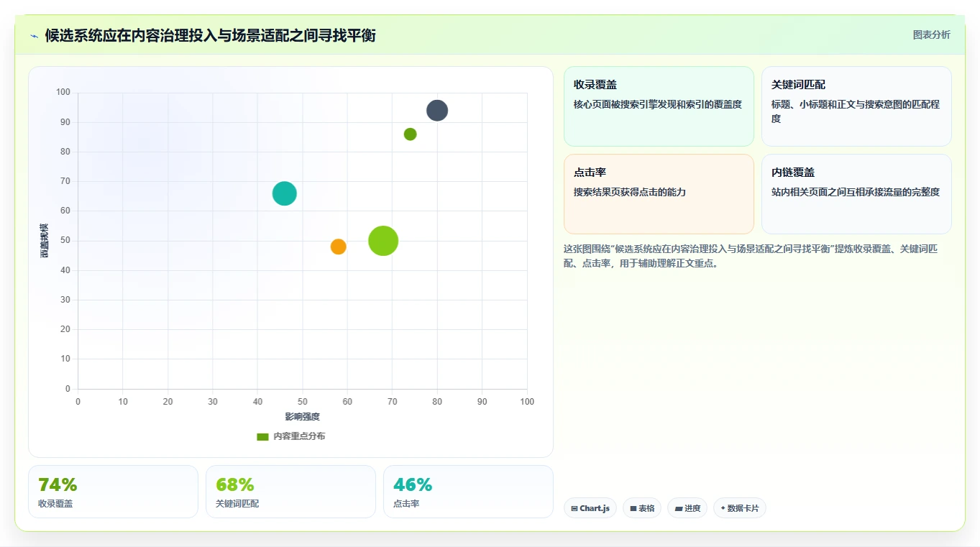Click the lightning bolt icon beside the title
The height and width of the screenshot is (547, 980).
[35, 36]
